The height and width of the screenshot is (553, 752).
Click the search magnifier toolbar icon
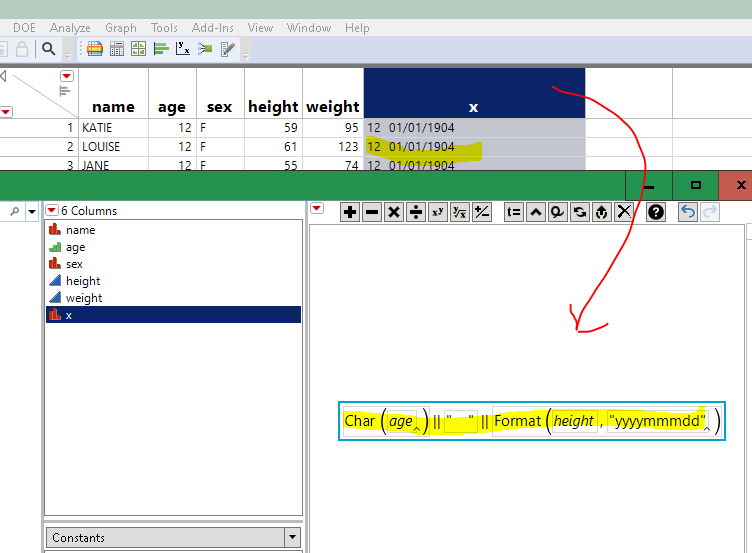click(x=48, y=49)
